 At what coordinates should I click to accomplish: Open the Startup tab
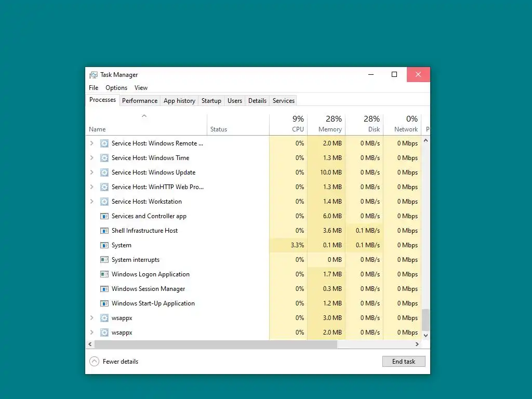click(211, 101)
